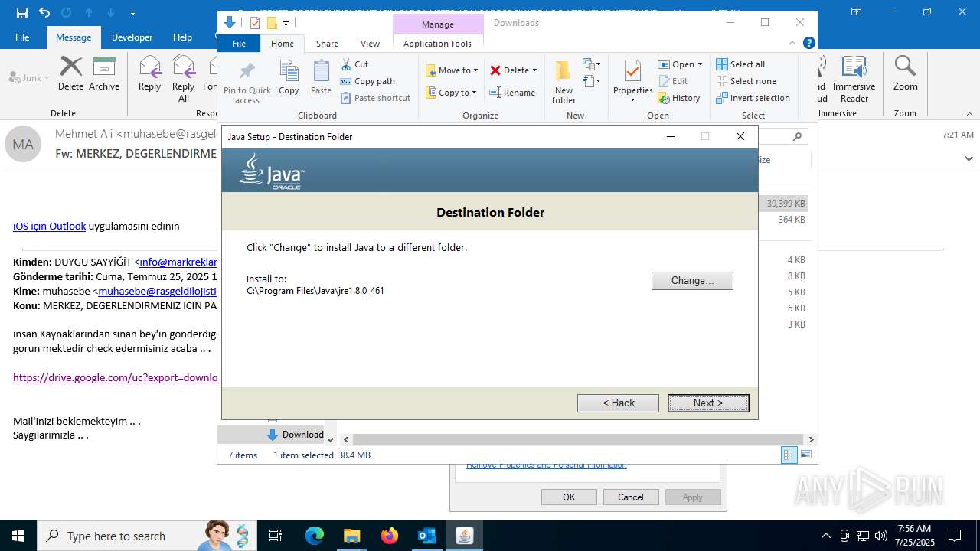Click Cancel in the Properties dialog
980x551 pixels.
631,497
